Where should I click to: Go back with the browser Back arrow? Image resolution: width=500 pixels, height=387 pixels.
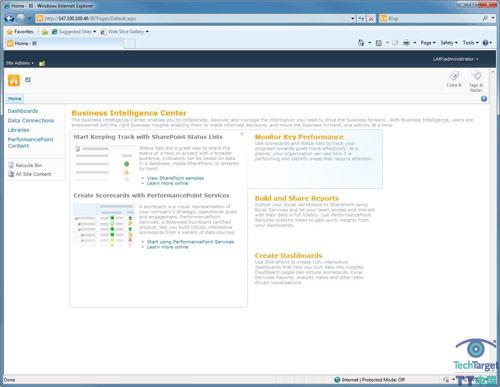(9, 18)
